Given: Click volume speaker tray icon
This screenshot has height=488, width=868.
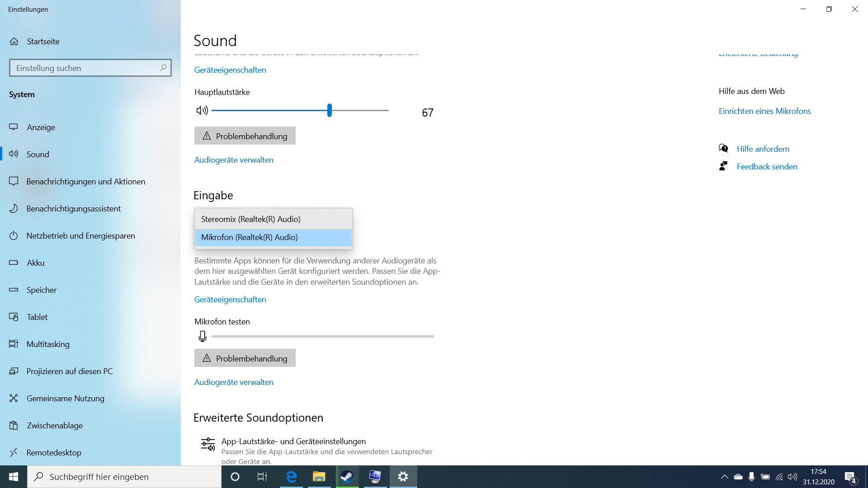Looking at the screenshot, I should (793, 477).
